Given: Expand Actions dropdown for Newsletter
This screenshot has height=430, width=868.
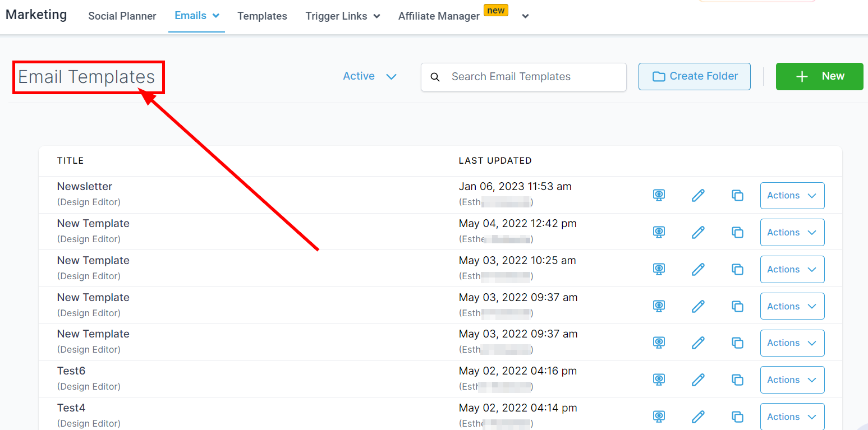Looking at the screenshot, I should [792, 196].
